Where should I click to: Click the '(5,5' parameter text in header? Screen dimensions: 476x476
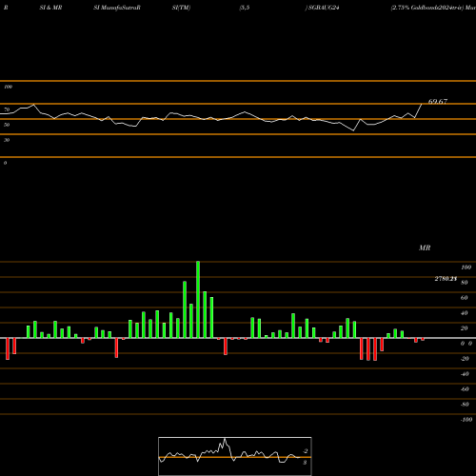245,8
